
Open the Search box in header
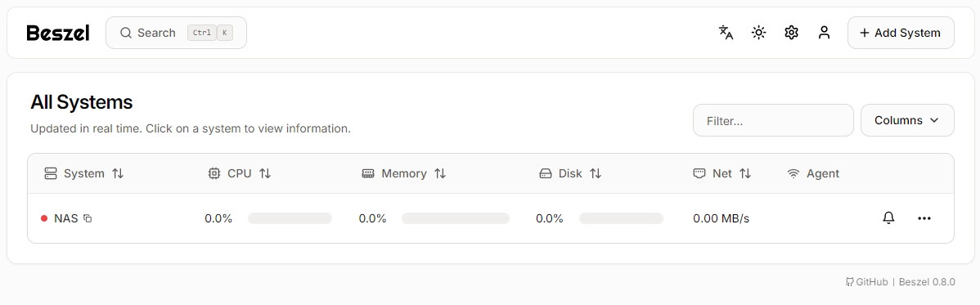click(176, 33)
